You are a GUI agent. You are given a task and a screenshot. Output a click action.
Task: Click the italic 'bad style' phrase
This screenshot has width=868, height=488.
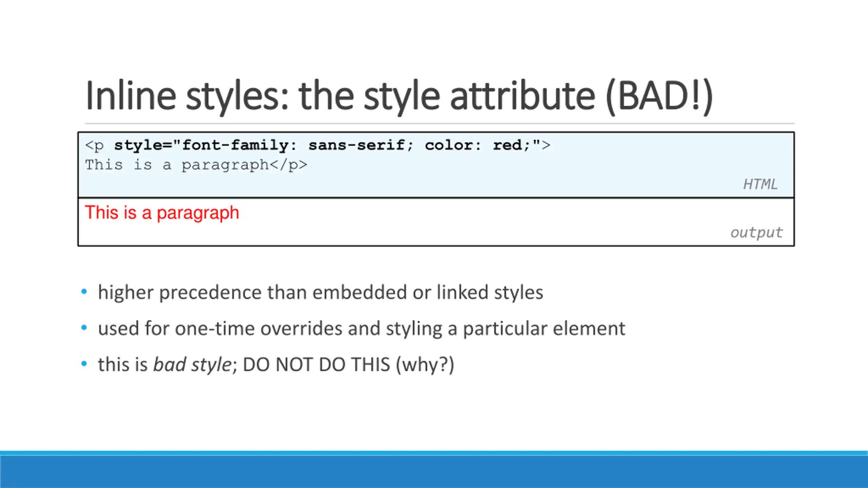pos(192,365)
